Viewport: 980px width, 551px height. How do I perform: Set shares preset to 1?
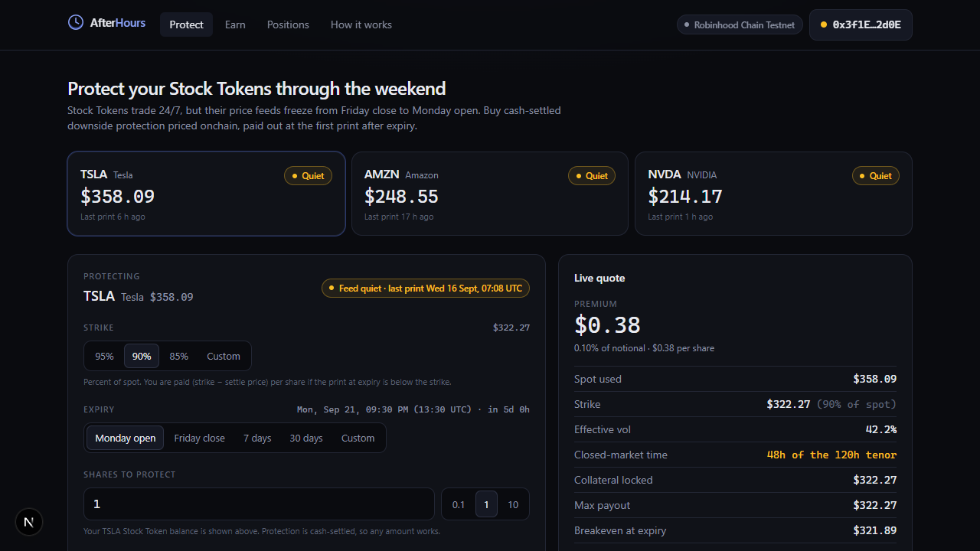486,504
